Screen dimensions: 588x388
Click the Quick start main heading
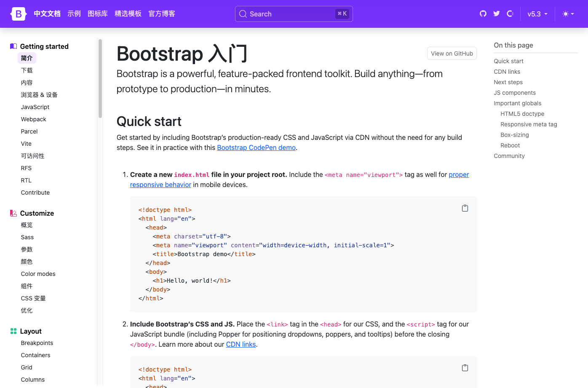click(x=149, y=121)
